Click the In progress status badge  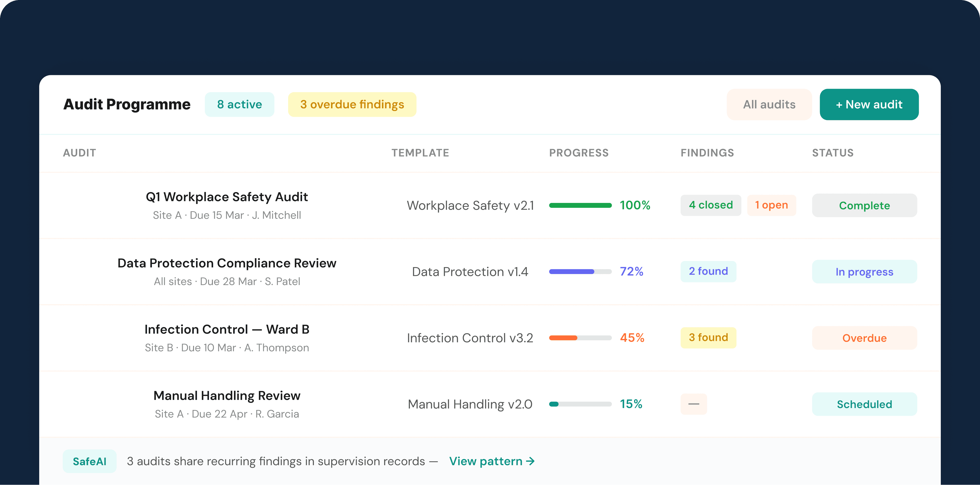pos(864,272)
